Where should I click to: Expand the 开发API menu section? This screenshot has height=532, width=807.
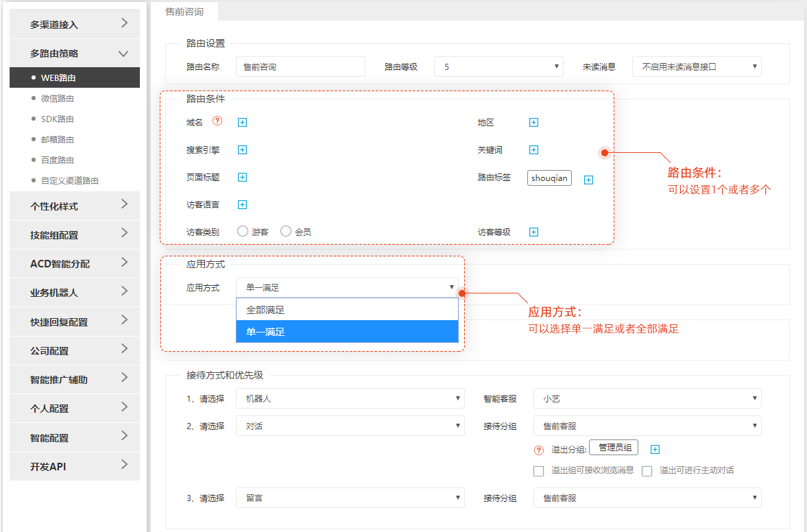tap(75, 466)
